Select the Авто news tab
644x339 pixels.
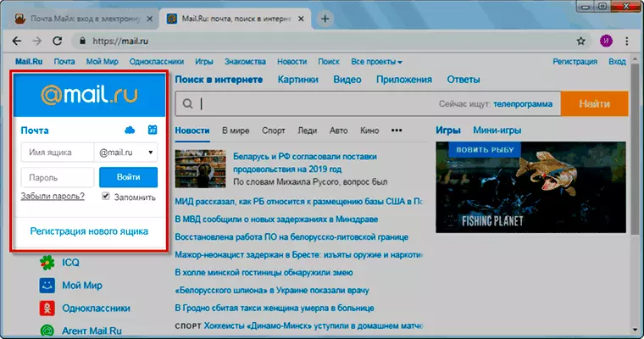(x=338, y=131)
